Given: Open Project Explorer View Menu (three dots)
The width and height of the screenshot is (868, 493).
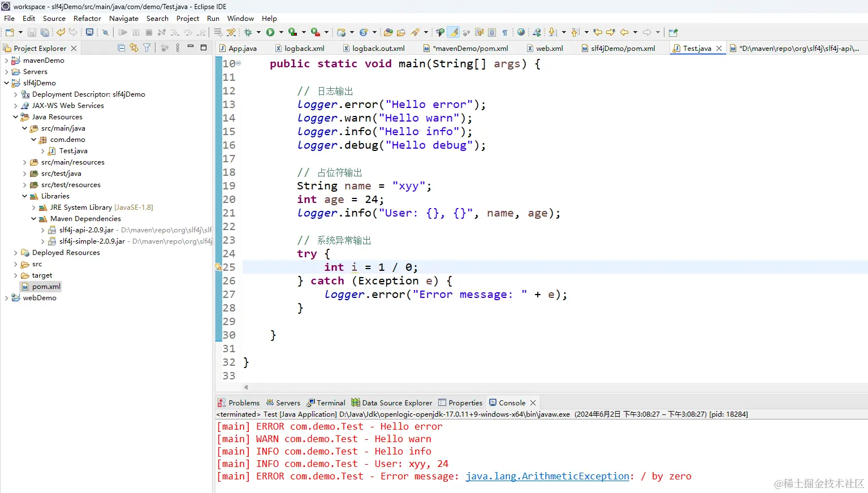Looking at the screenshot, I should pos(178,48).
